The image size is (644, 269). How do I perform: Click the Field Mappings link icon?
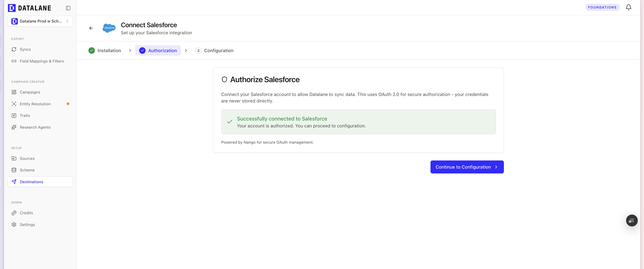14,61
